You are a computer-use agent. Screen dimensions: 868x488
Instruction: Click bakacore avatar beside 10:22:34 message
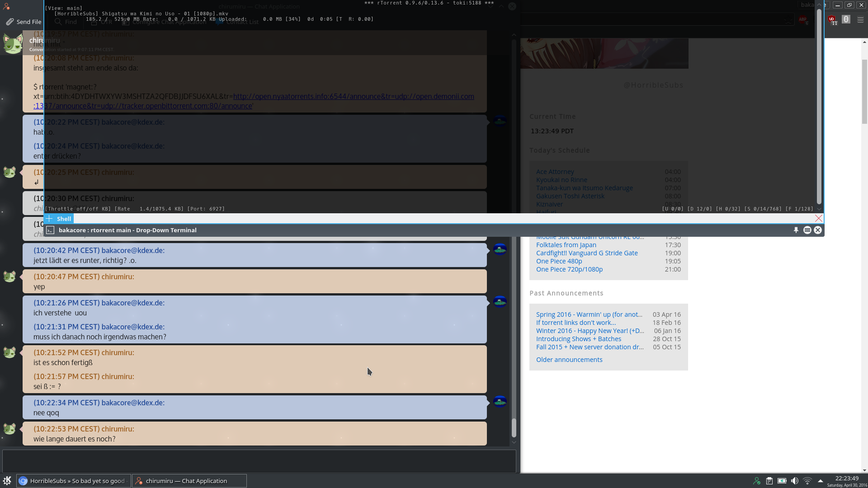(x=500, y=401)
